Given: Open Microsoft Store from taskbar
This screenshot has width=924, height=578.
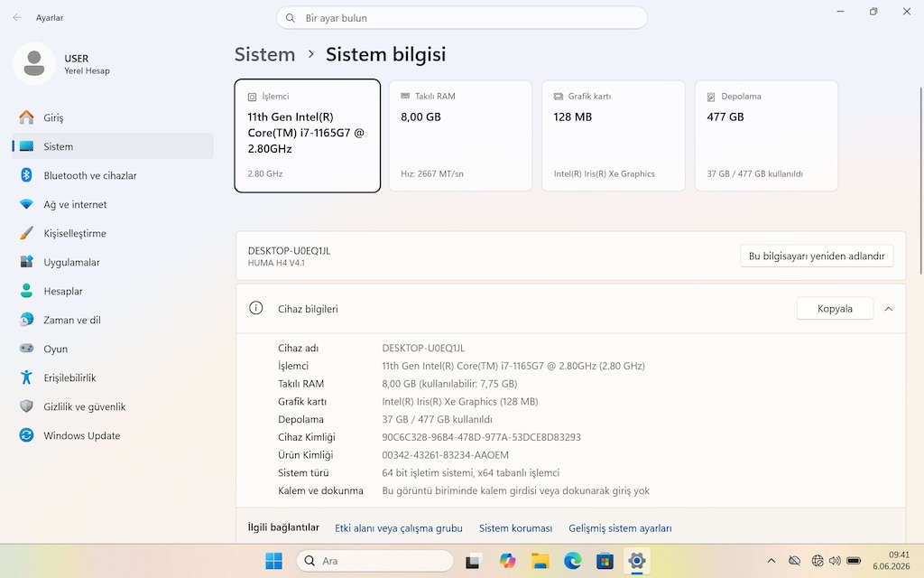Looking at the screenshot, I should (x=605, y=561).
